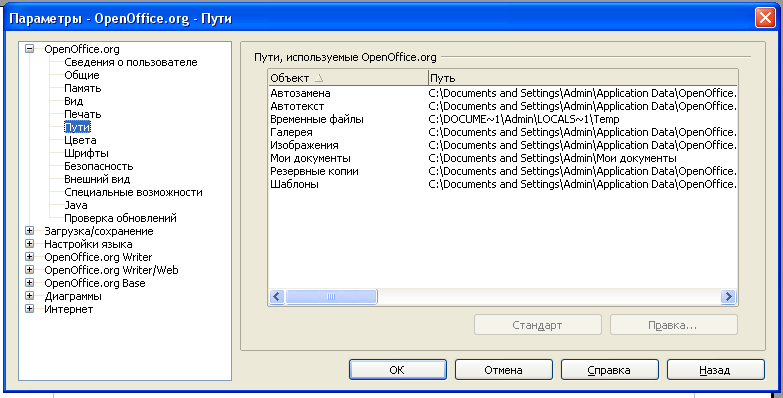Open Специальные возможности settings
783x398 pixels.
133,192
